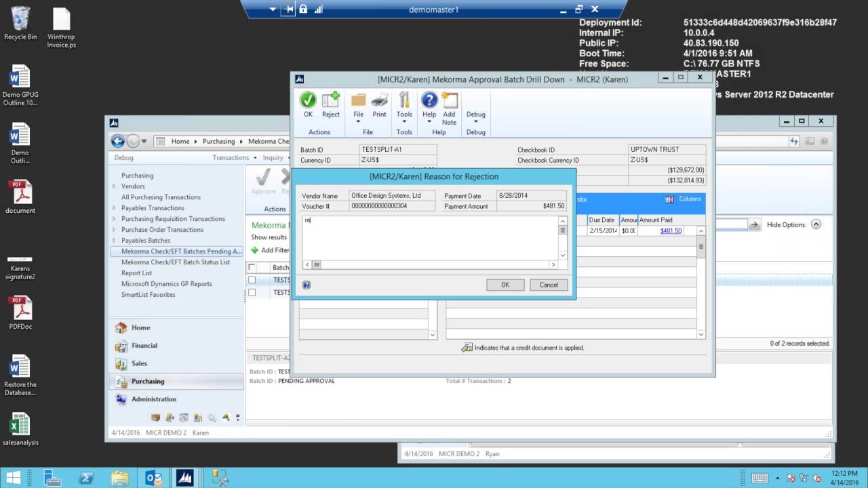Click the chevron to configure navigation pane buttons
Screen dimensions: 868x488
tap(237, 418)
